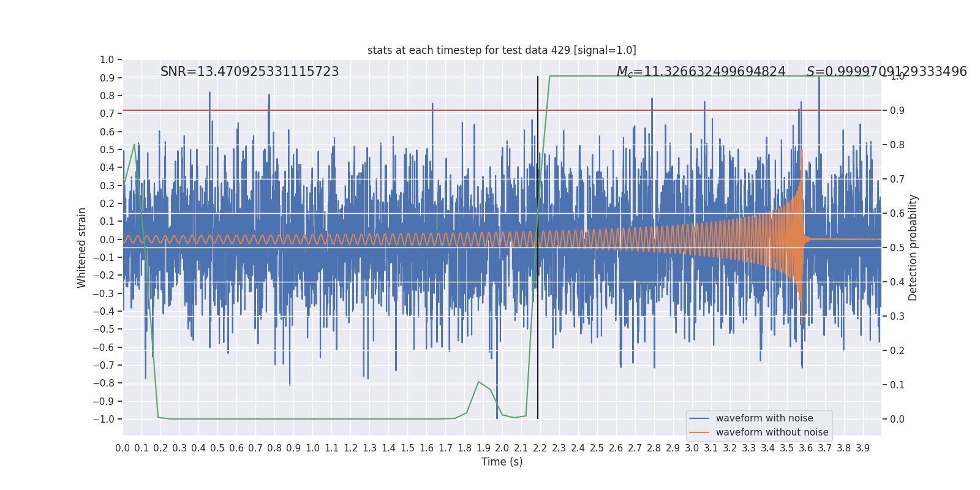Click the black vertical marker line at 2.2 s
Viewport: 980px width, 490px height.
coord(538,247)
